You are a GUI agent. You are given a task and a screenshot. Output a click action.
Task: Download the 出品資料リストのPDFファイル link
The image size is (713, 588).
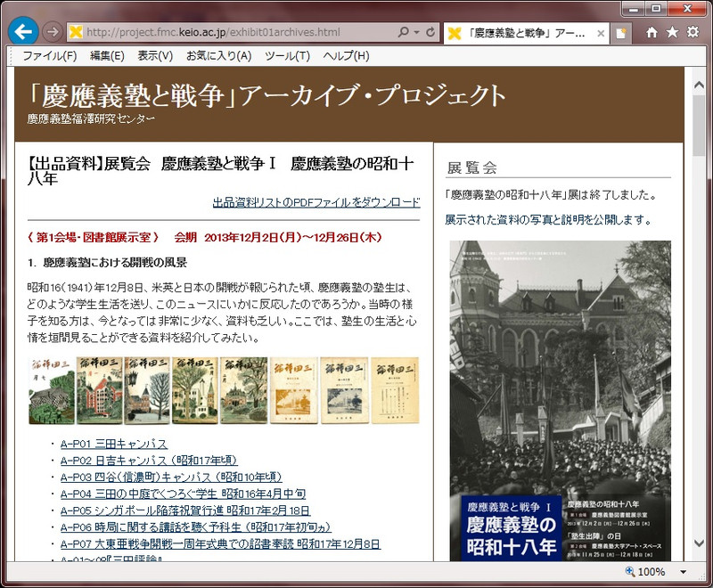[316, 202]
